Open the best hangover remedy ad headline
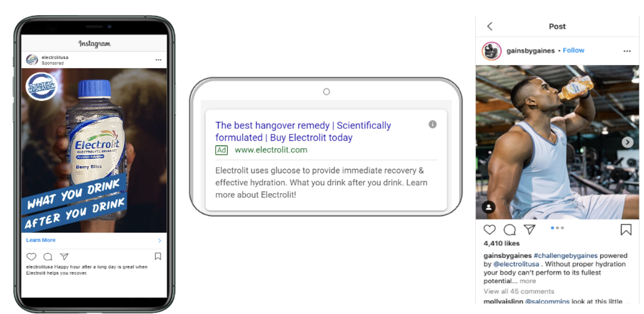 coord(303,131)
